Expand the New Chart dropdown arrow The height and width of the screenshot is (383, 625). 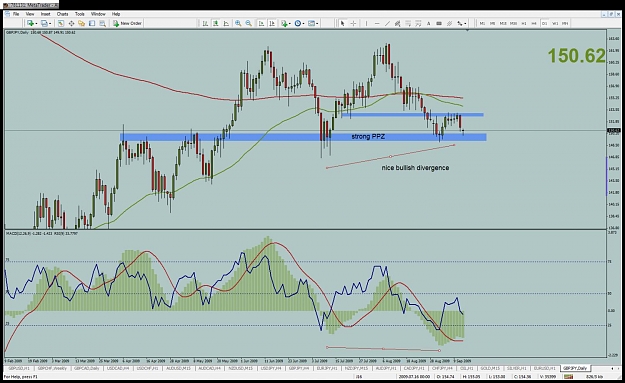(x=36, y=24)
